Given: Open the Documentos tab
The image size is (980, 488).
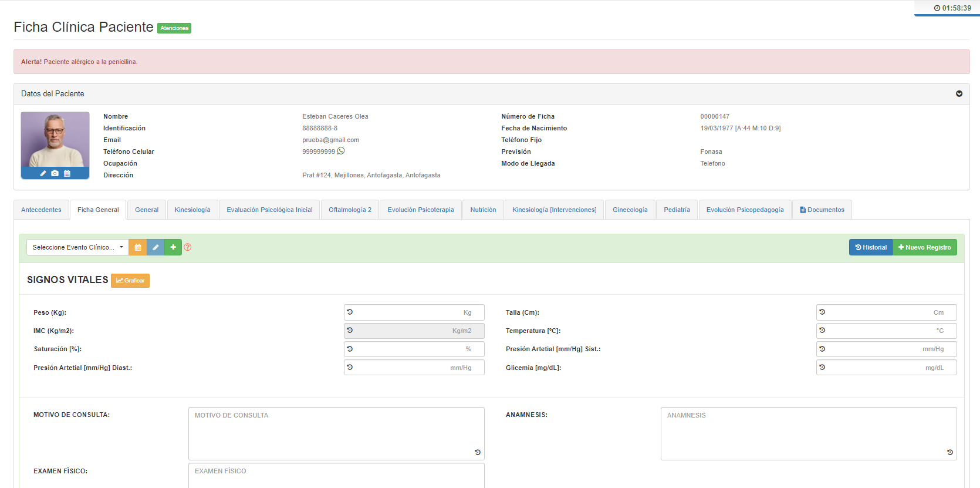Looking at the screenshot, I should point(822,210).
